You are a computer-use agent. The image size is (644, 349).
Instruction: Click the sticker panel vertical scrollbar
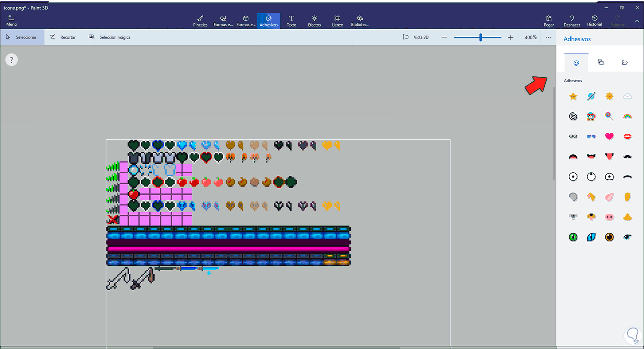(554, 134)
